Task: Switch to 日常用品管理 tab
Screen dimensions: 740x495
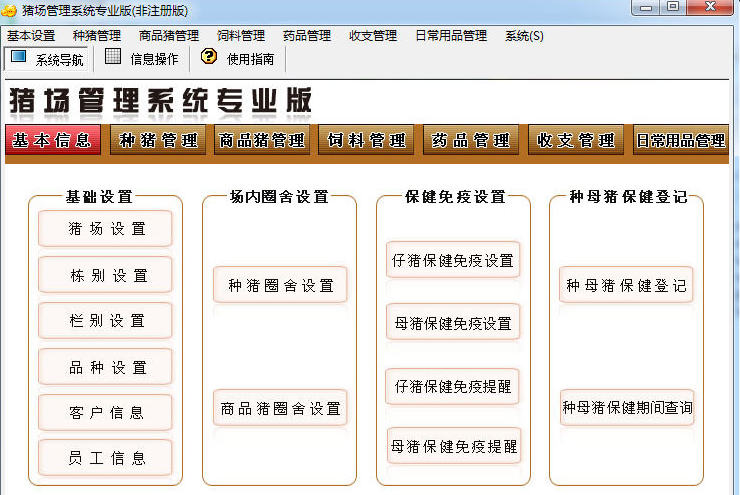Action: click(x=681, y=140)
